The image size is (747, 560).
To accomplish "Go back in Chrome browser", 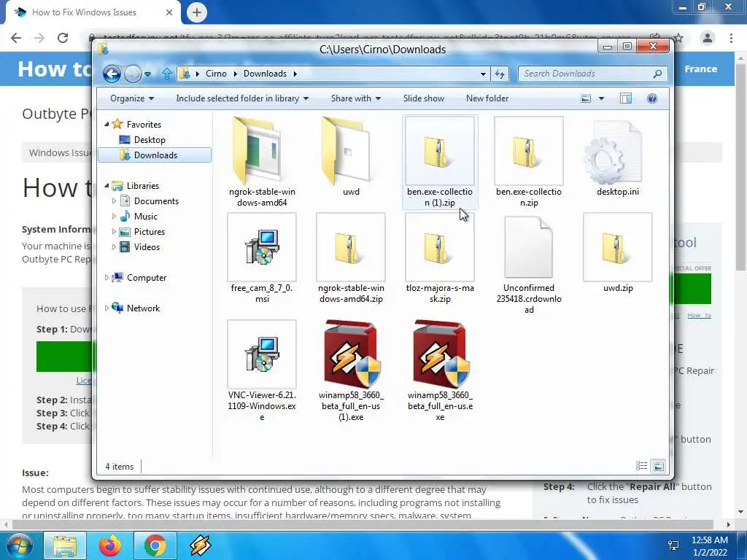I will (x=16, y=38).
